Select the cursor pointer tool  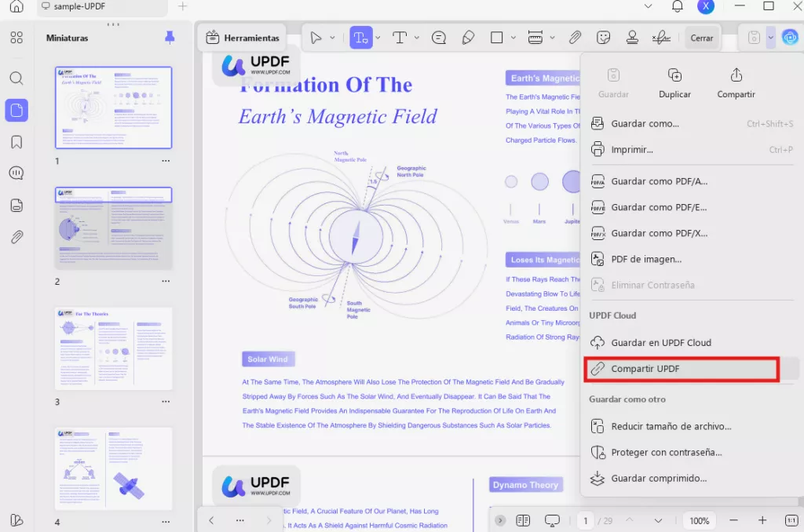[x=316, y=38]
